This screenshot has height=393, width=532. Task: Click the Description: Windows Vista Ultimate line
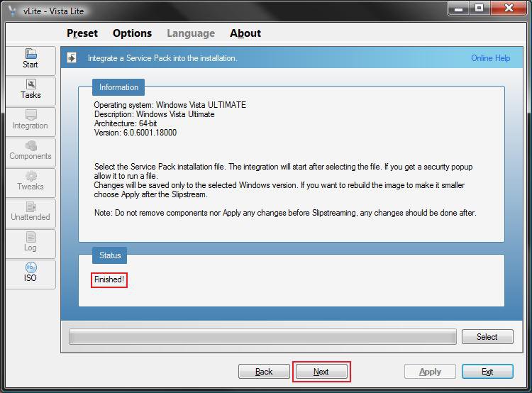[x=155, y=114]
